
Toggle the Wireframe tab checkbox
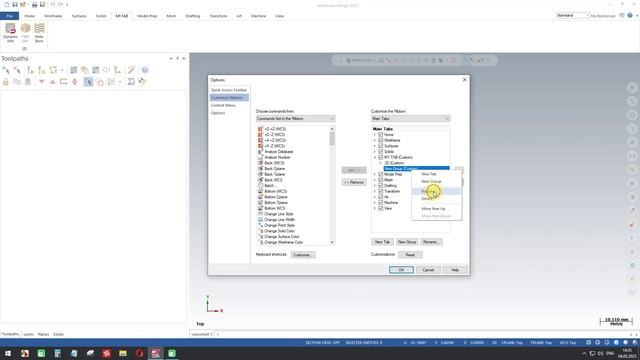[x=380, y=140]
